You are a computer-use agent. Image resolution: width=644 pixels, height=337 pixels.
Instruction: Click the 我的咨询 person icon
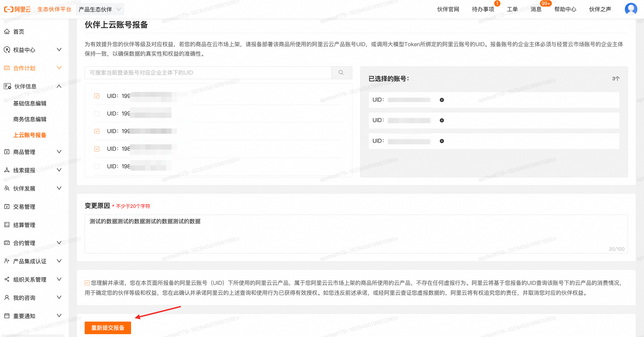pos(7,297)
